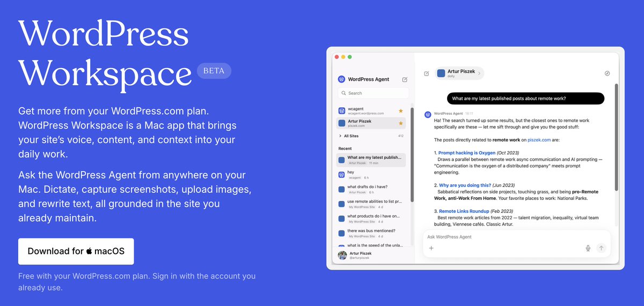
Task: Click the Recent section header
Action: (345, 148)
